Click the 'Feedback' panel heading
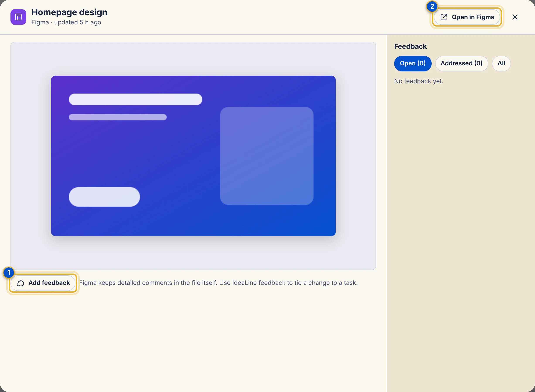 410,46
